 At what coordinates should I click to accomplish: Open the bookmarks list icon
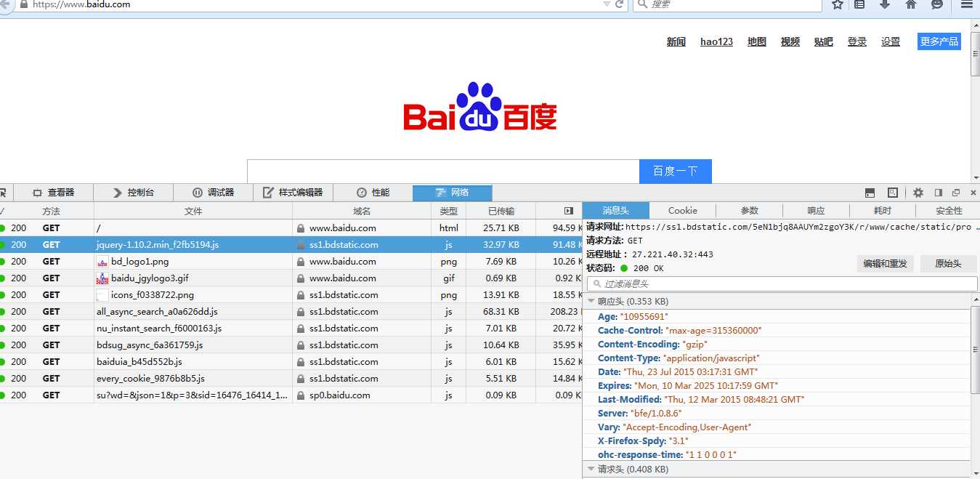coord(859,4)
